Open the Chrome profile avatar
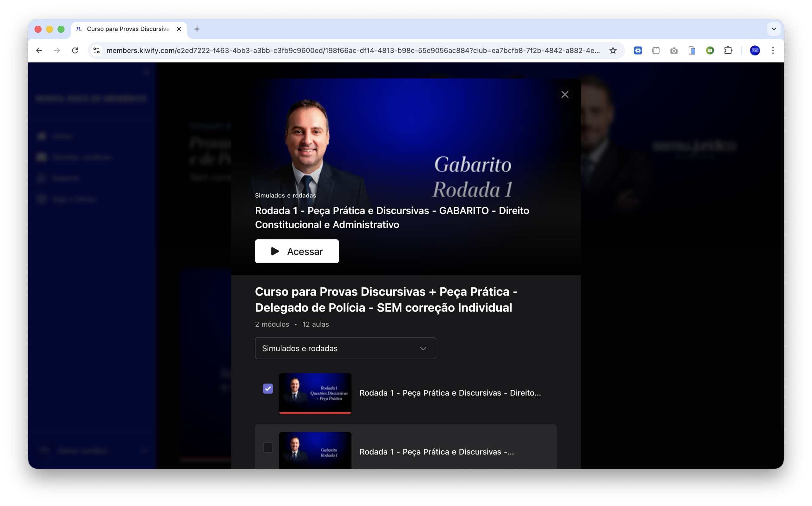 coord(755,50)
